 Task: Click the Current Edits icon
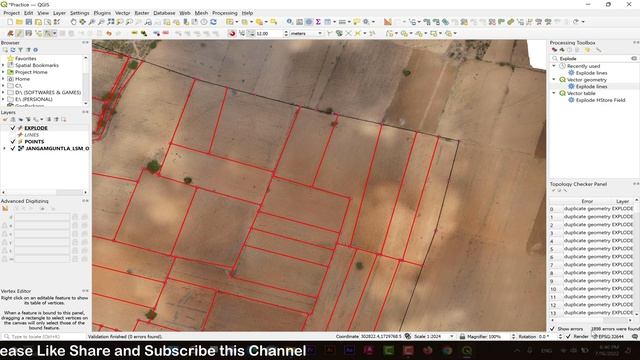[x=10, y=33]
